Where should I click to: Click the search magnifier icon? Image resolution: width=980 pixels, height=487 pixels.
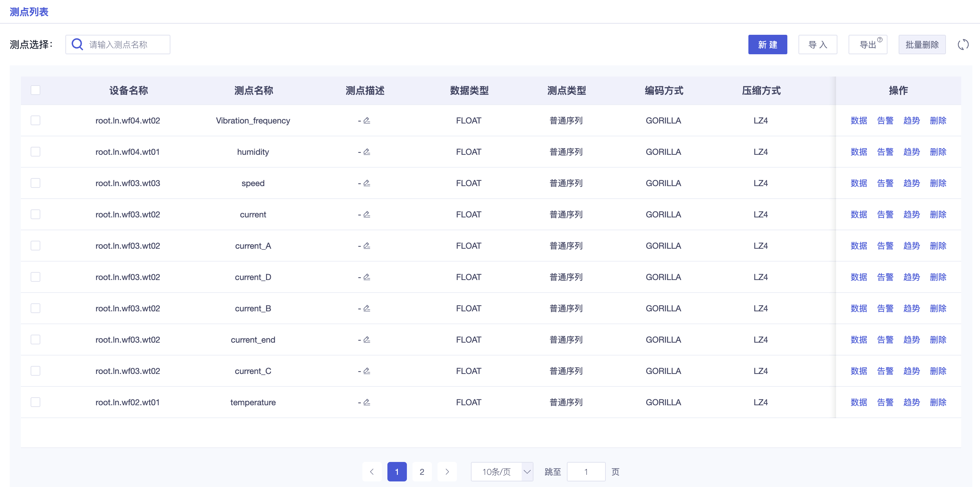point(77,45)
